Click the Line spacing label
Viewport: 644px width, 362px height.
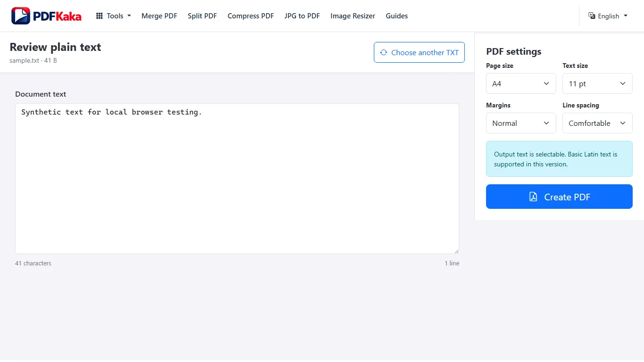581,105
